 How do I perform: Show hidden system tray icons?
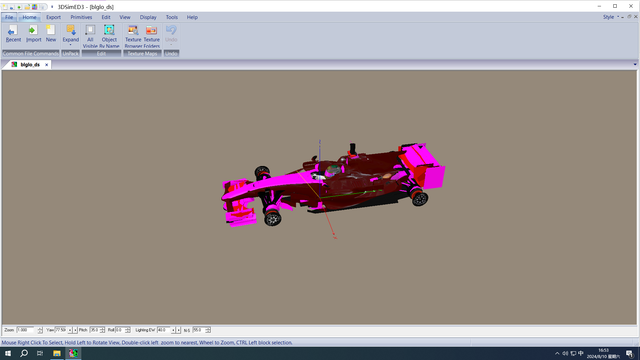coord(557,353)
